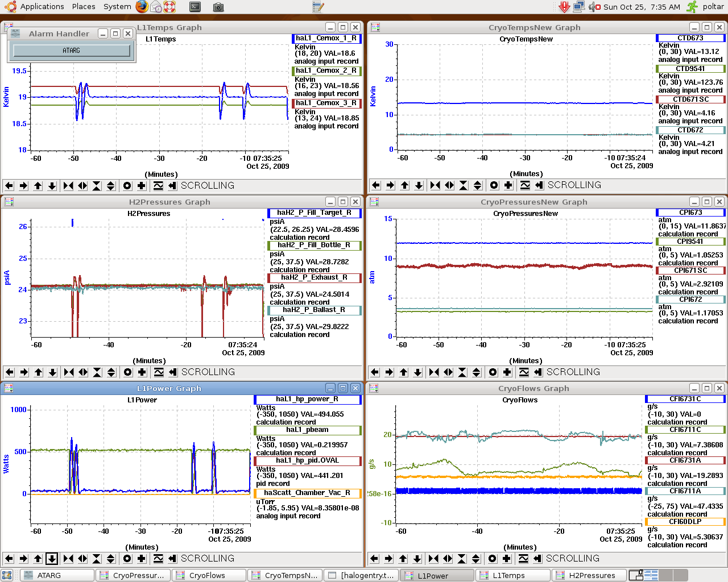Viewport: 728px width, 582px height.
Task: Select haScatt_Chamber_Vac_R legend entry
Action: coord(307,493)
